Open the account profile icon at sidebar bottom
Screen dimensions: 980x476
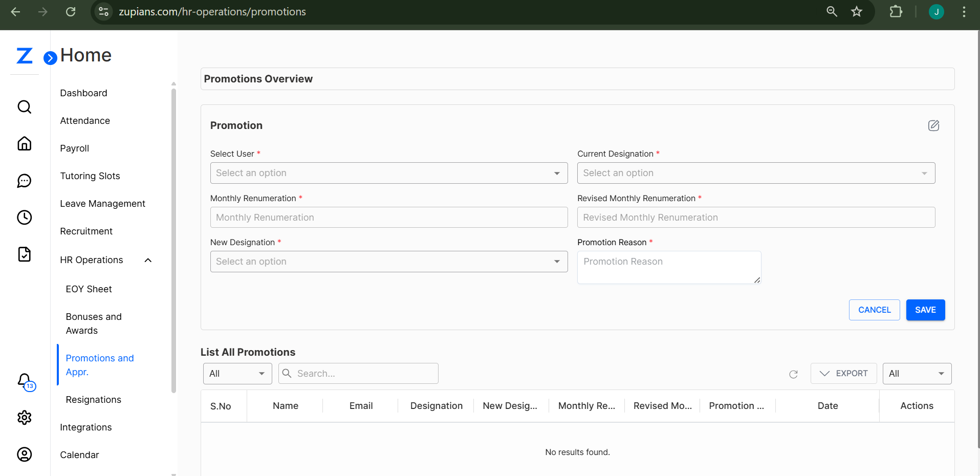pyautogui.click(x=24, y=454)
